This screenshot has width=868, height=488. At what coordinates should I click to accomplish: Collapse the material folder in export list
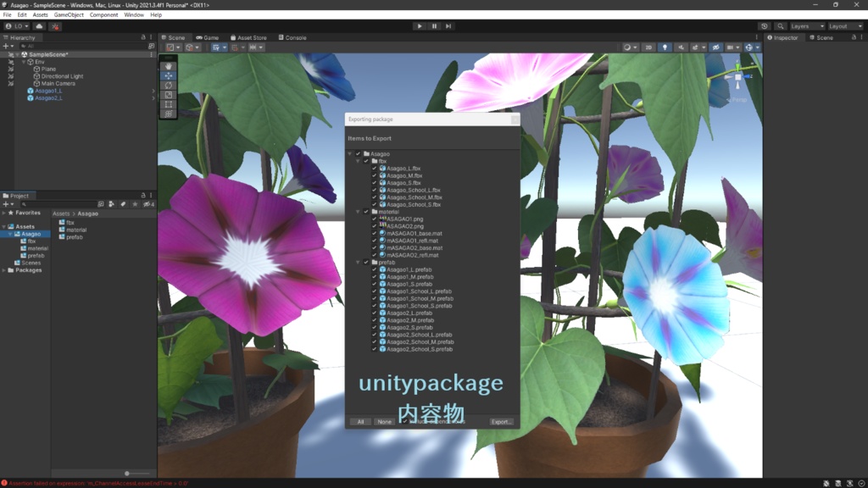359,212
